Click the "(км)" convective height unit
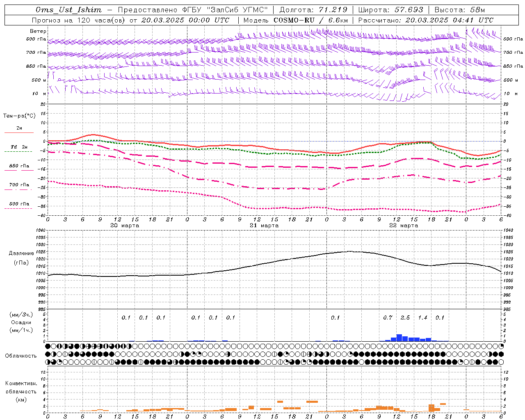This screenshot has height=420, width=525. [x=21, y=399]
